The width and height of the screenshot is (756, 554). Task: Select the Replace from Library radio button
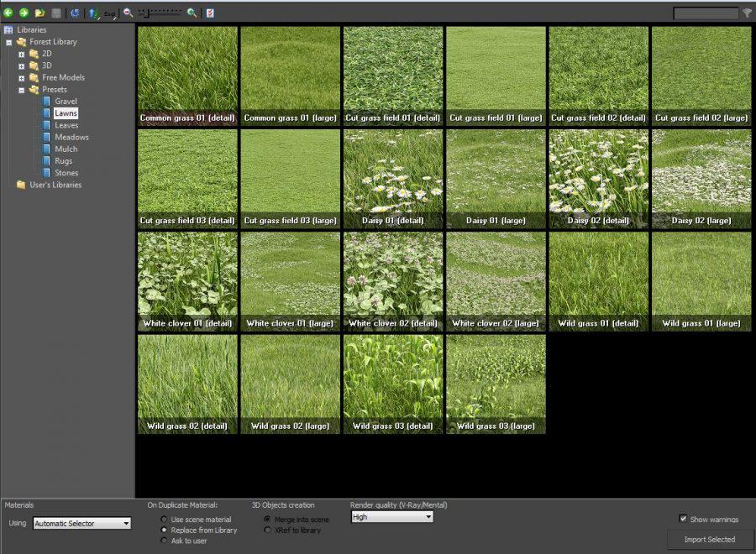[164, 530]
